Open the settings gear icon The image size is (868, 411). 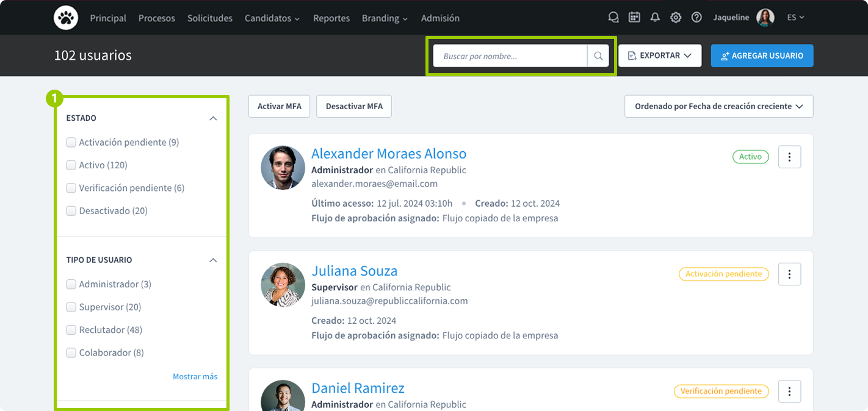point(676,18)
